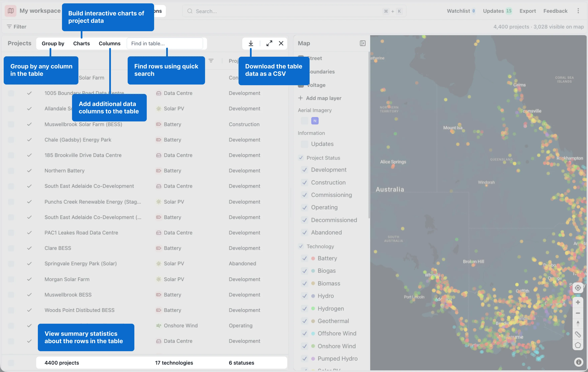This screenshot has width=588, height=372.
Task: Toggle the Updates information checkbox
Action: tap(305, 144)
